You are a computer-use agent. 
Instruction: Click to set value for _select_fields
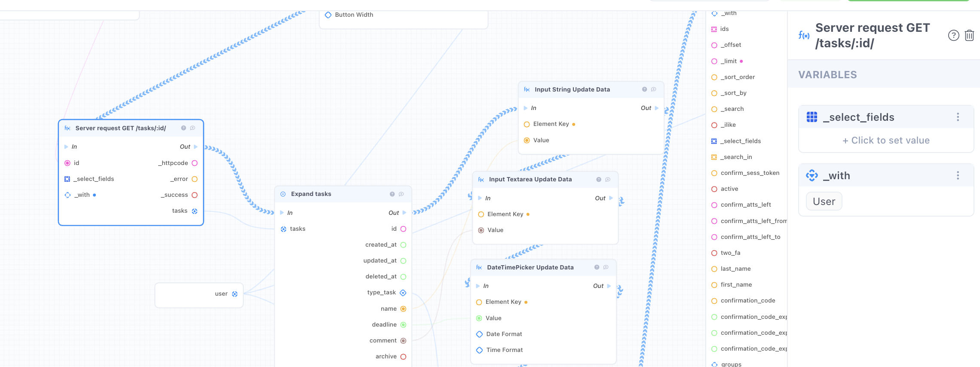886,141
